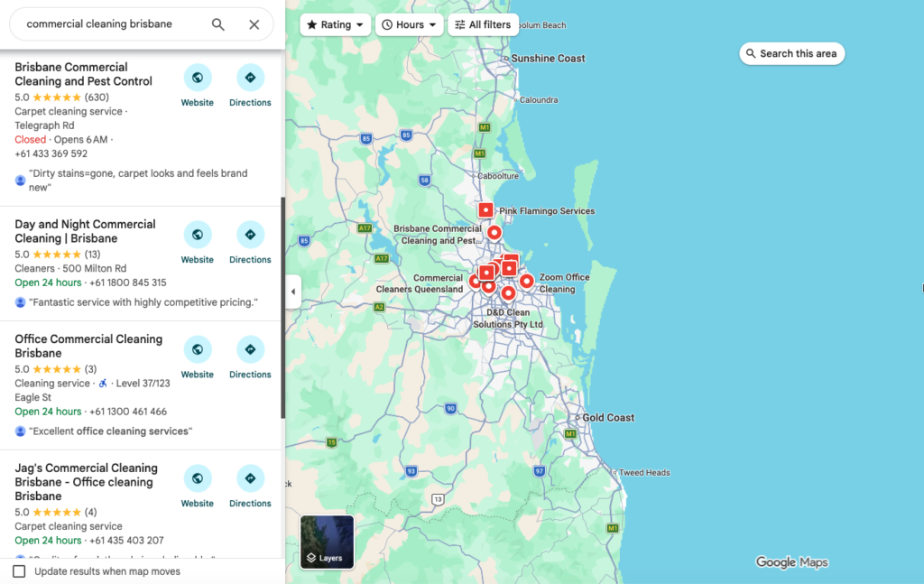This screenshot has height=584, width=924.
Task: Select Brisbane Commercial Cleaning and Pest Control listing title
Action: (83, 74)
